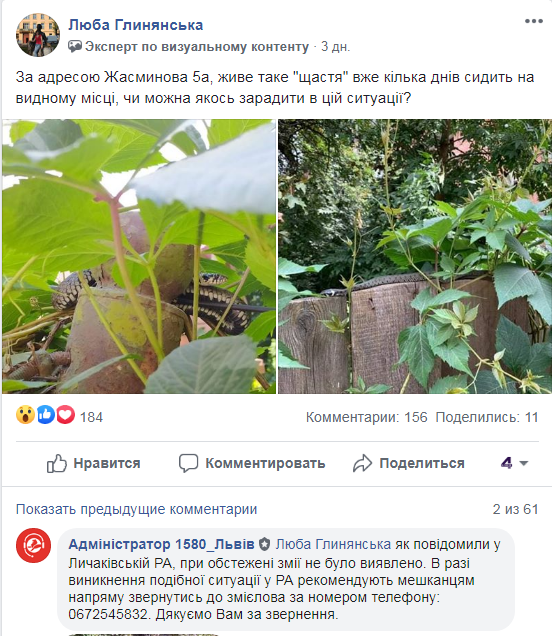The image size is (552, 636).
Task: Open the post options three-dot menu
Action: tap(533, 21)
